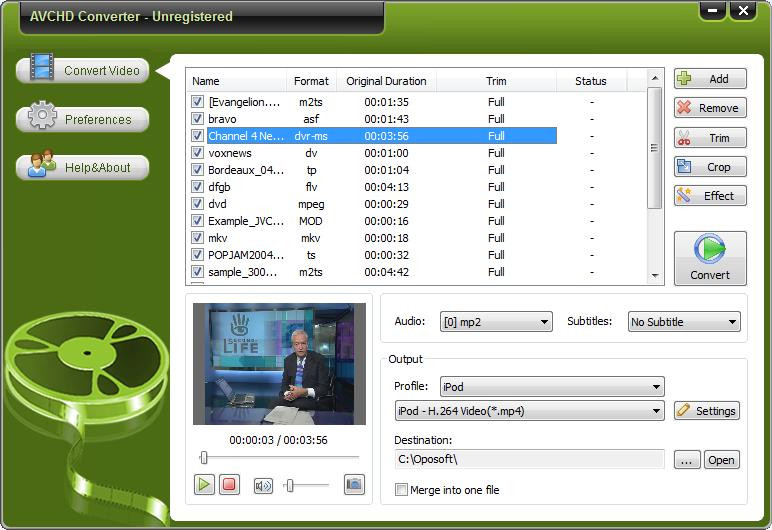Mute the preview audio speaker icon
Image resolution: width=772 pixels, height=530 pixels.
coord(263,486)
